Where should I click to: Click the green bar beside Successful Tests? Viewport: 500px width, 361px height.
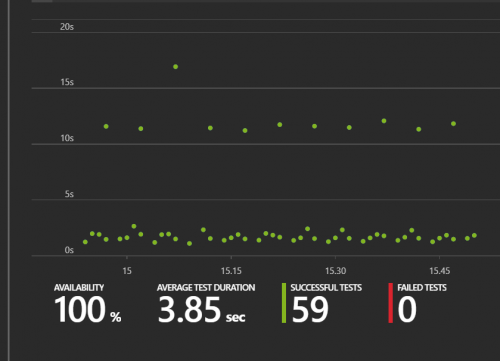point(284,303)
